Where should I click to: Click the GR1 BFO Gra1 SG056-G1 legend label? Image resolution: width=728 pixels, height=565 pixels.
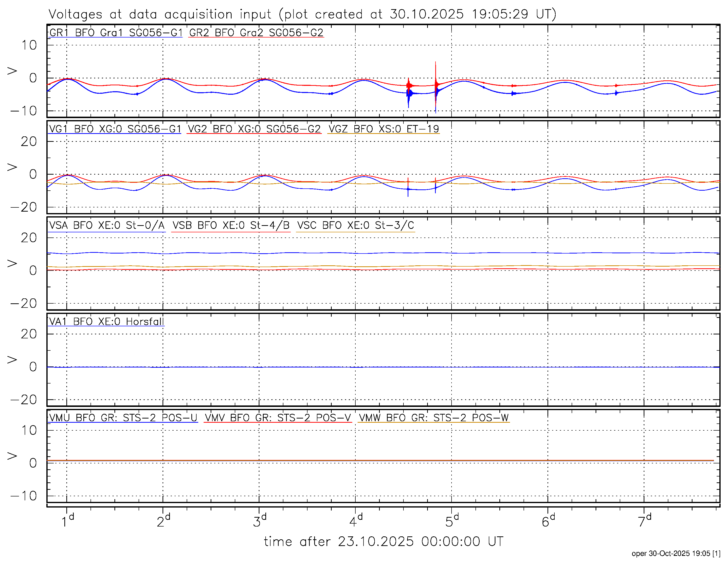pyautogui.click(x=116, y=33)
